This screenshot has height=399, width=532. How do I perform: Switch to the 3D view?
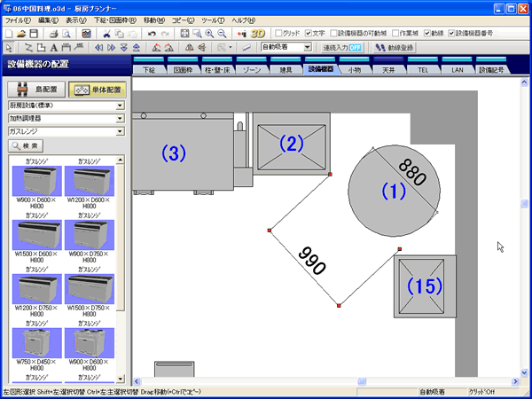point(259,33)
